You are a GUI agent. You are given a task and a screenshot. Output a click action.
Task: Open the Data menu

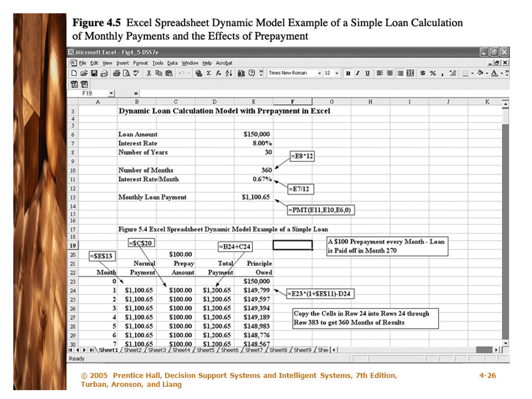pos(172,63)
